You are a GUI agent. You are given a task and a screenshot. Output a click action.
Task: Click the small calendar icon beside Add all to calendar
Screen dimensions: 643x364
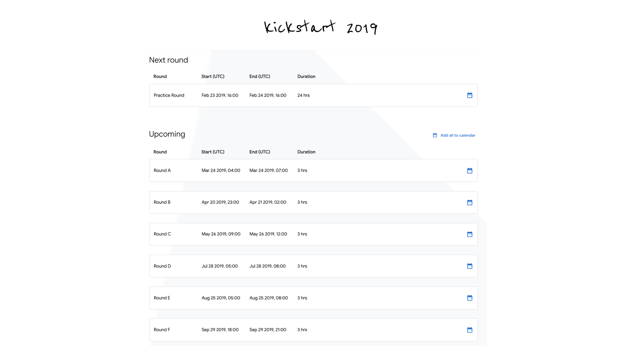[435, 135]
